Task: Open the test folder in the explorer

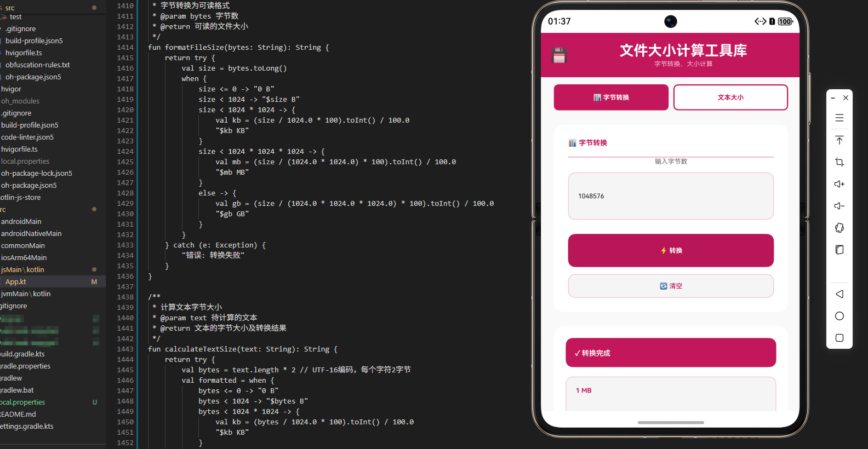Action: click(15, 17)
